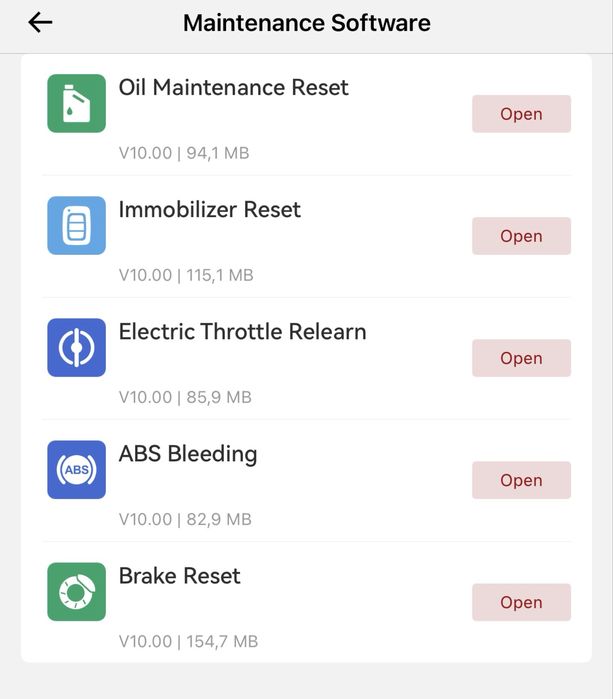Tap the green oil can icon
This screenshot has width=613, height=699.
click(x=76, y=103)
